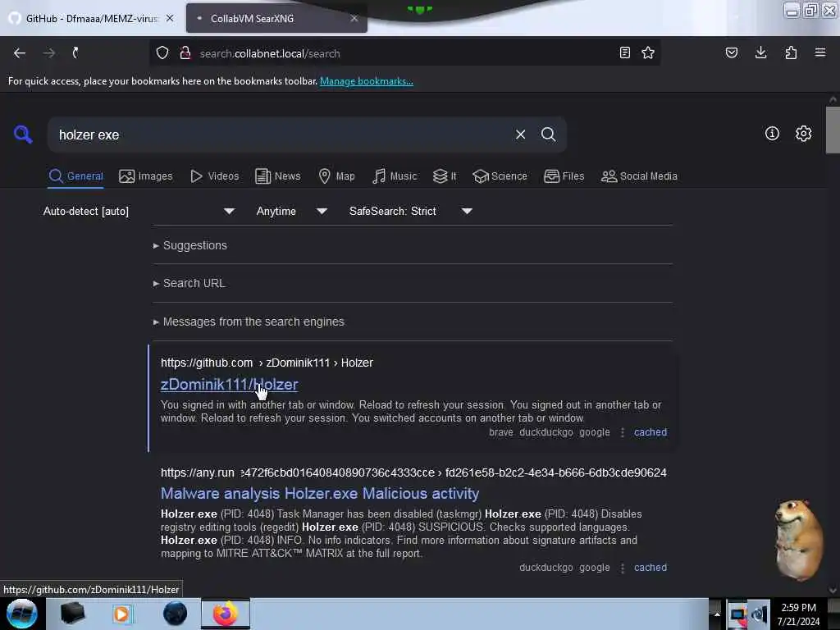Go back with the browser back arrow

click(20, 53)
